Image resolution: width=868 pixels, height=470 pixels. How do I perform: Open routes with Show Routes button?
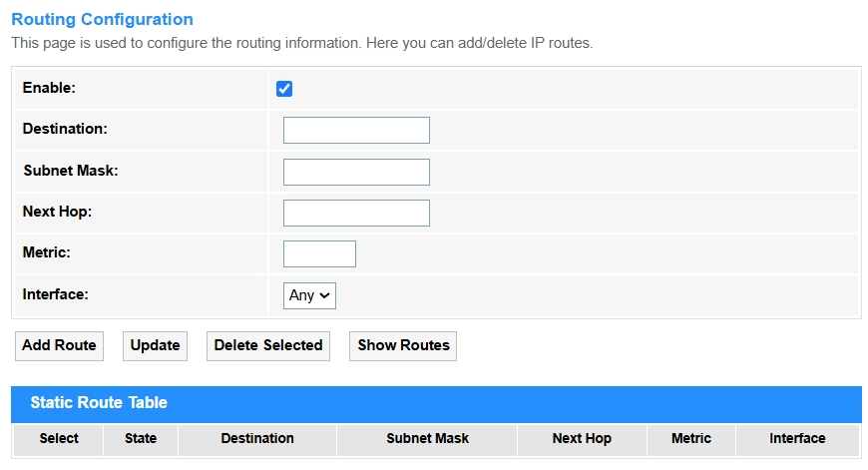click(403, 346)
